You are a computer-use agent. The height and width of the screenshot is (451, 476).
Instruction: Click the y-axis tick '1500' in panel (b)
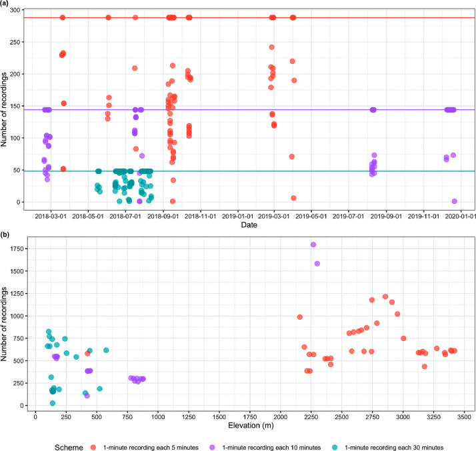17,271
